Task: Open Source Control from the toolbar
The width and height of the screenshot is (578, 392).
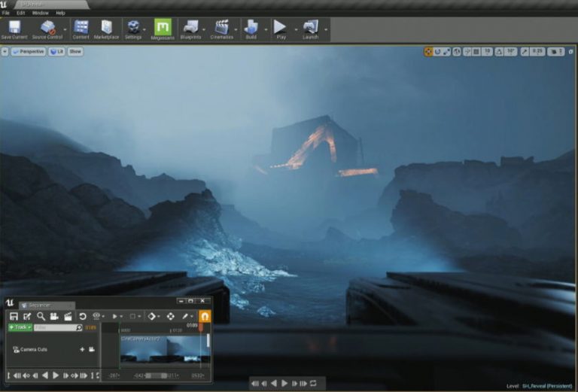Action: pos(47,29)
